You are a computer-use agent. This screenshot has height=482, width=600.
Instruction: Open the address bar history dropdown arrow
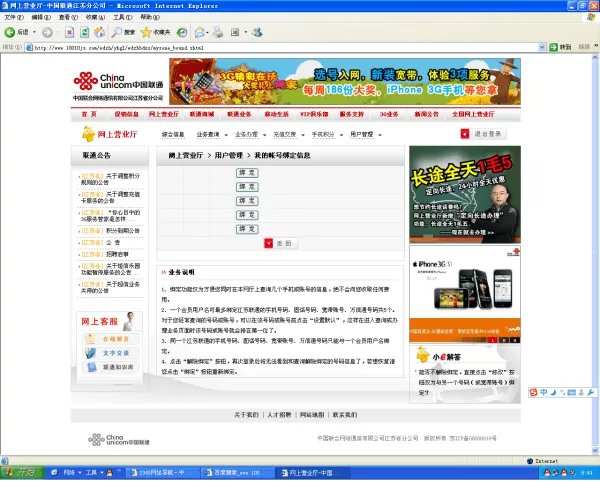tap(542, 47)
